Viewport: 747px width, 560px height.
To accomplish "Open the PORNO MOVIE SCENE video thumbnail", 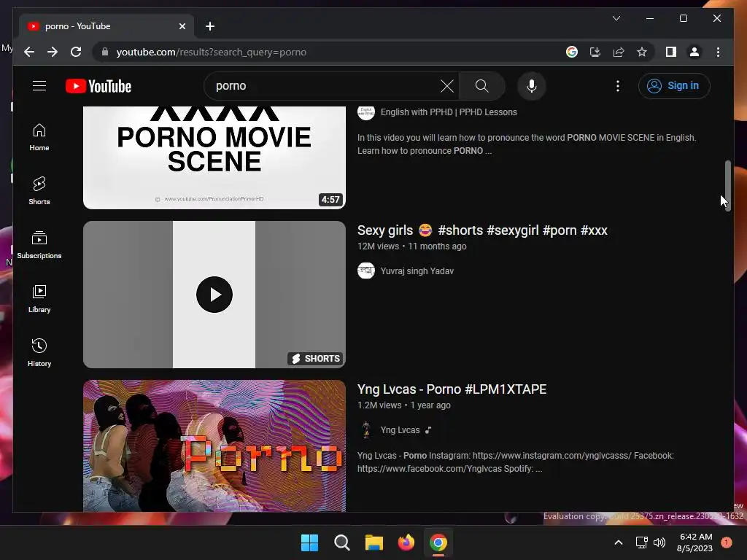I will pos(214,157).
